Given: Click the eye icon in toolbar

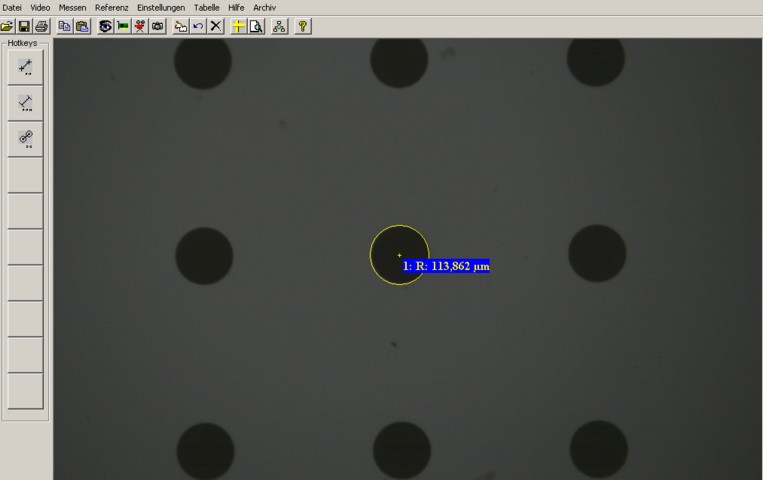Looking at the screenshot, I should (105, 26).
